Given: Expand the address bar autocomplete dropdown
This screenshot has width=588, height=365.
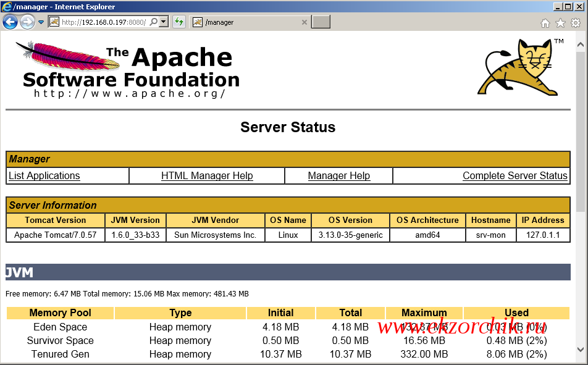Looking at the screenshot, I should (164, 22).
